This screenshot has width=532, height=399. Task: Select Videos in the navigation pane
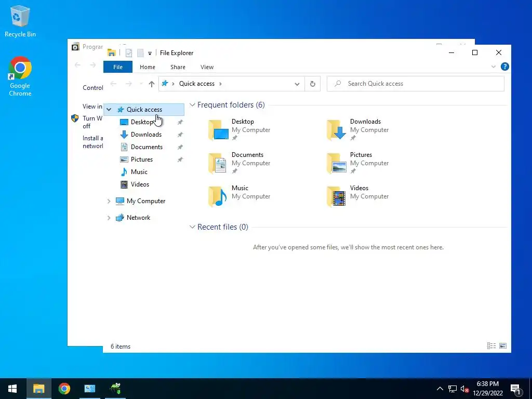click(140, 184)
